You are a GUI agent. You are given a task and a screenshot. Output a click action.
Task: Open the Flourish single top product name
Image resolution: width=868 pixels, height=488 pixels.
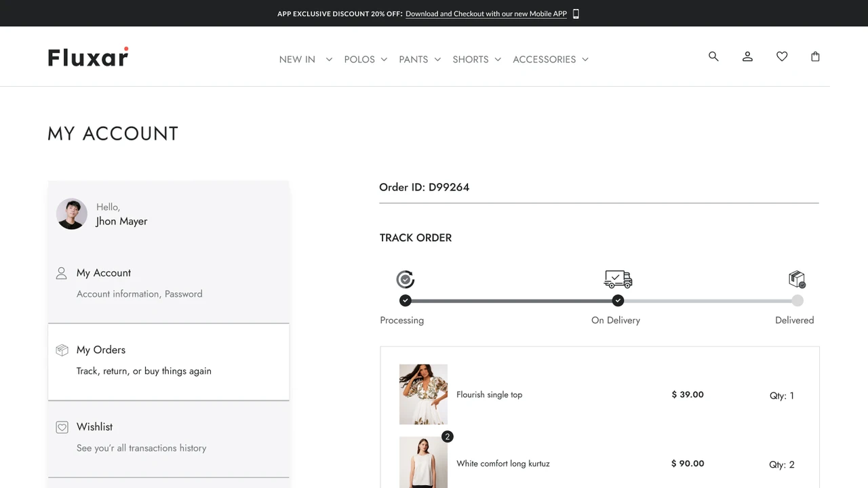pyautogui.click(x=490, y=394)
